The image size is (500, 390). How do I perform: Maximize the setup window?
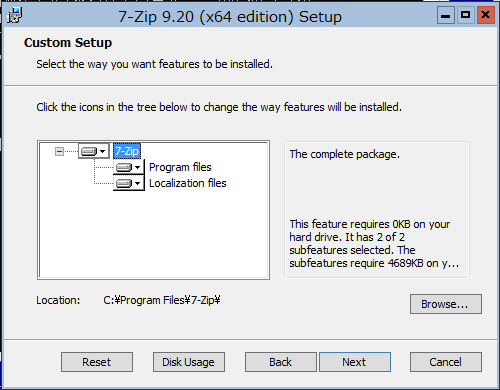click(466, 15)
